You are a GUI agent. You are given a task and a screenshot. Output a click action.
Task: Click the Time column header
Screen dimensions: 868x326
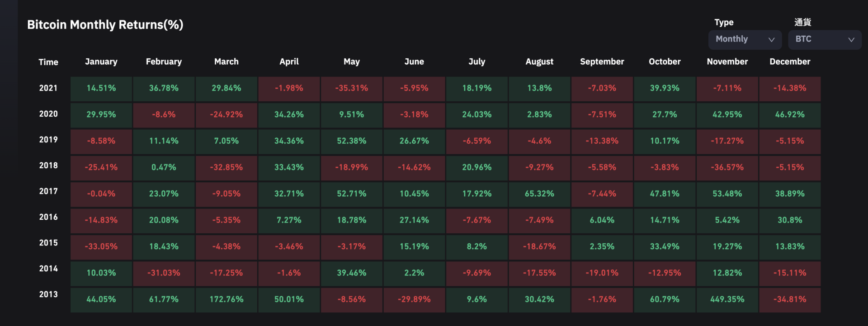[x=48, y=62]
